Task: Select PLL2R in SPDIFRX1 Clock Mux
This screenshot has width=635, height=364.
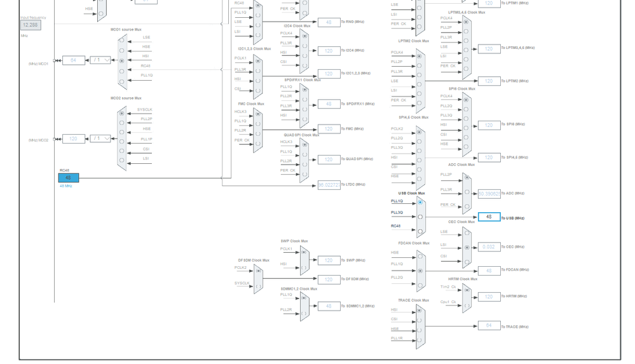Action: click(304, 100)
